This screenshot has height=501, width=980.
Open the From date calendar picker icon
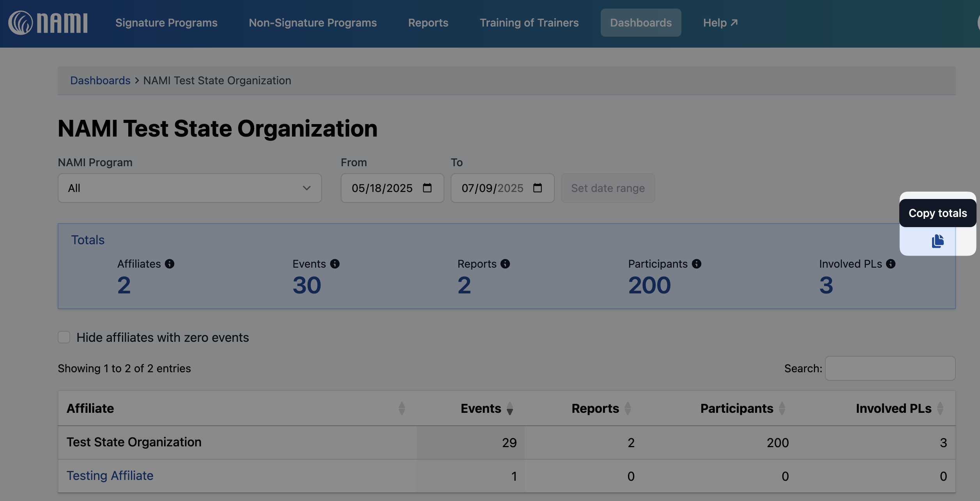(x=427, y=188)
